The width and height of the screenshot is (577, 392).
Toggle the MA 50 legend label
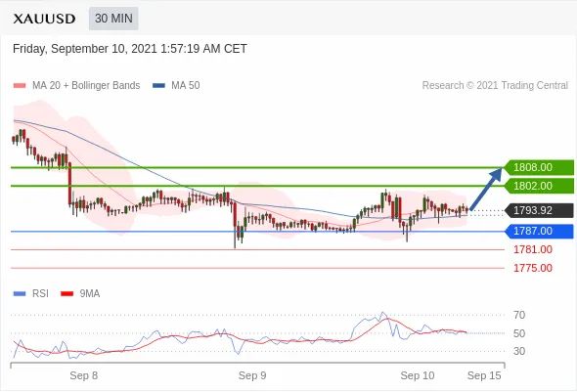[x=186, y=86]
